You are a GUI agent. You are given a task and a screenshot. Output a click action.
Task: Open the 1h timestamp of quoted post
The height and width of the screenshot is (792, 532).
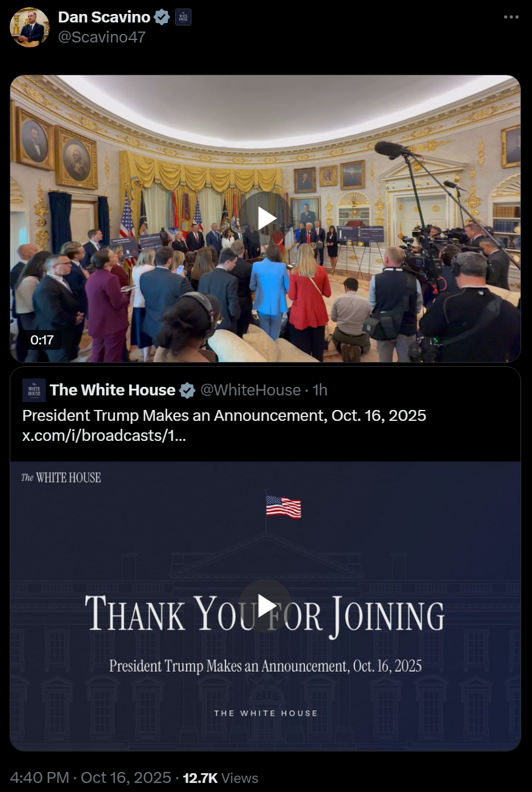coord(320,390)
